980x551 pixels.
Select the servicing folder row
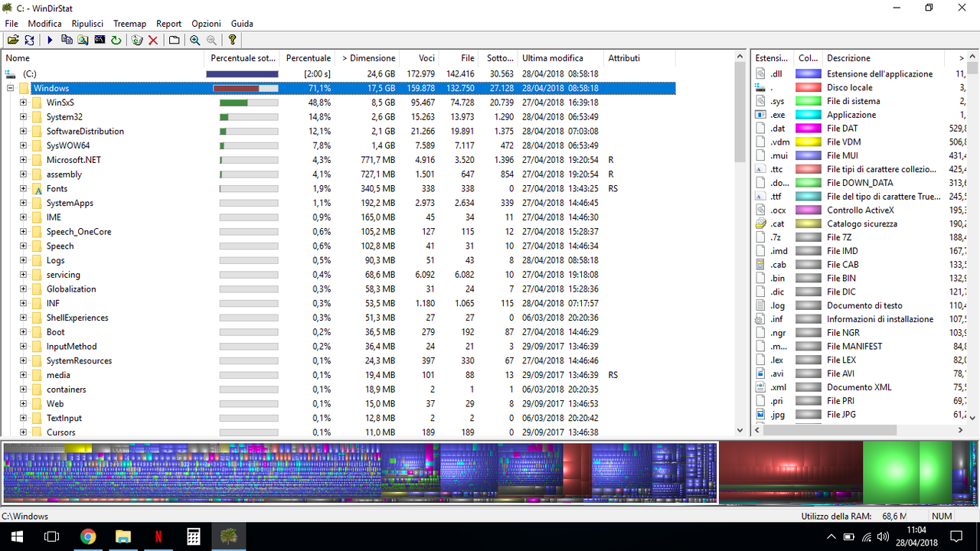click(x=338, y=275)
